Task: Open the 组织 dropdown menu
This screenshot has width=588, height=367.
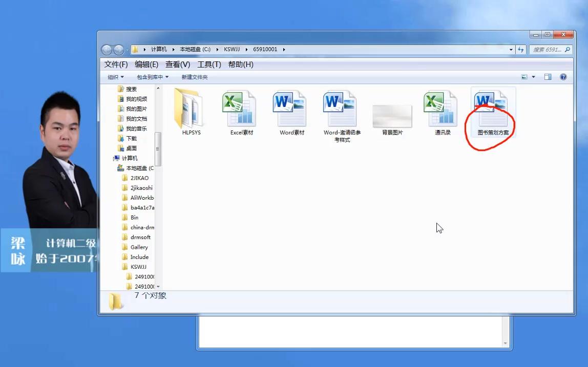Action: pos(114,77)
